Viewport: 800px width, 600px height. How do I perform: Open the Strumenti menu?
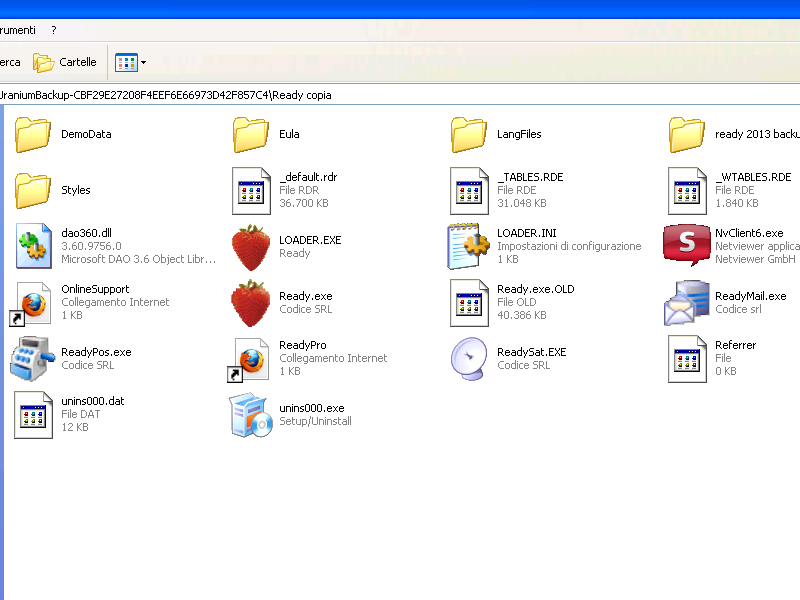point(18,30)
